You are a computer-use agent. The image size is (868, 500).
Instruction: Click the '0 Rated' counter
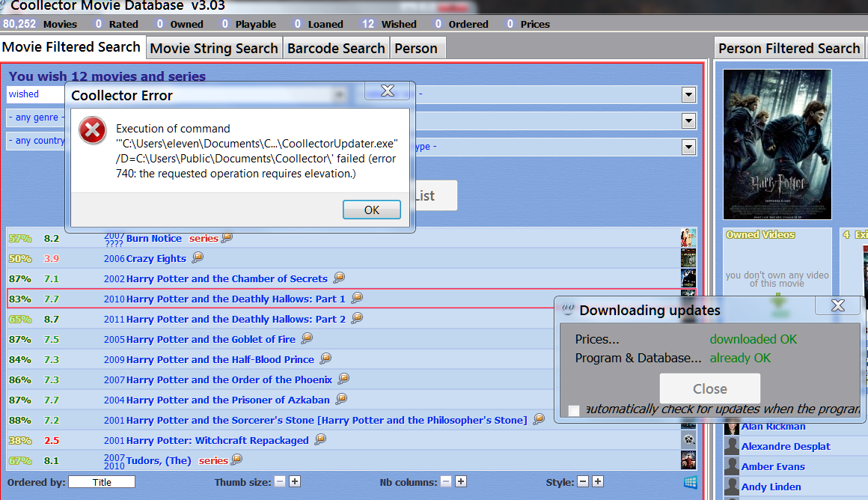pos(116,25)
